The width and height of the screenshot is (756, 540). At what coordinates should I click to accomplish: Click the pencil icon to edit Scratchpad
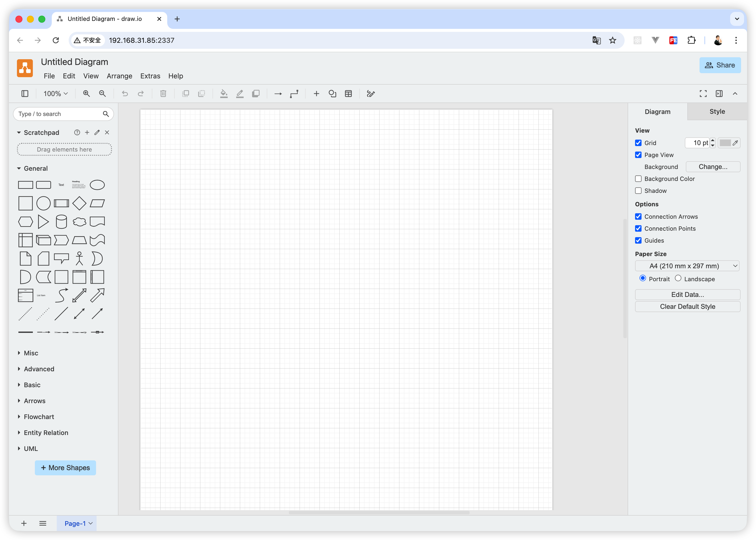tap(97, 132)
